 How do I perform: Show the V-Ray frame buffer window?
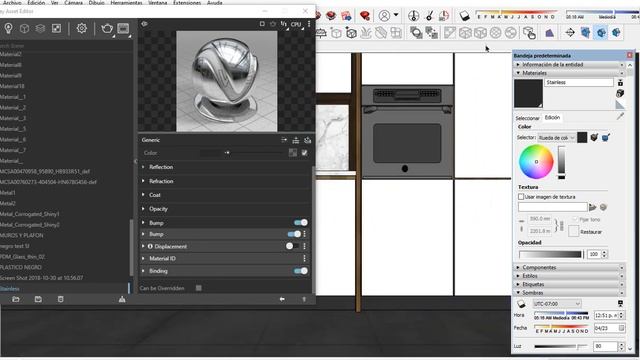click(123, 28)
